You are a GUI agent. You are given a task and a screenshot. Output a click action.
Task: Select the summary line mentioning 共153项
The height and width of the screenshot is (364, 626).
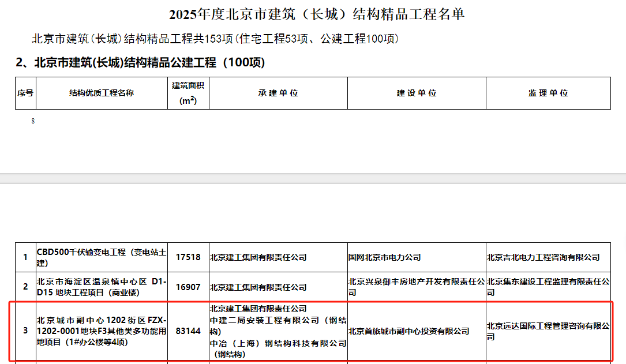tap(215, 39)
